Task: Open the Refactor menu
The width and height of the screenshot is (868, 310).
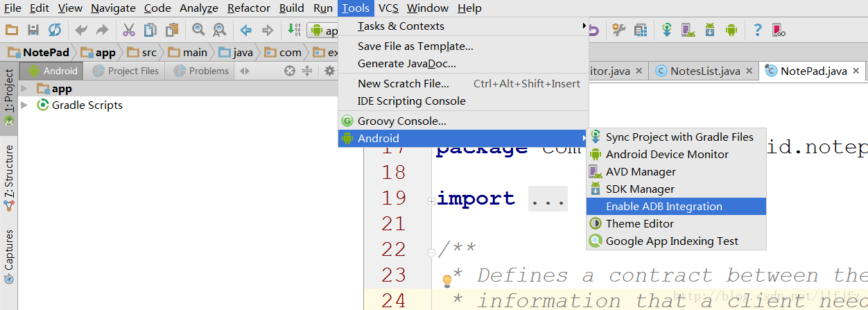Action: pyautogui.click(x=249, y=8)
